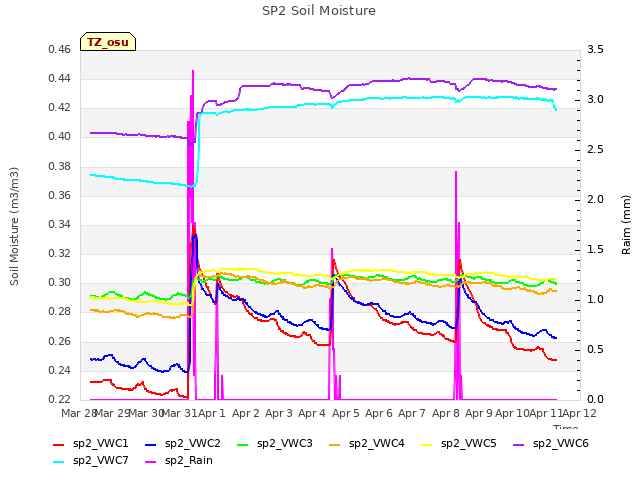Click the 0.22 left axis tick value
This screenshot has width=640, height=480.
60,399
